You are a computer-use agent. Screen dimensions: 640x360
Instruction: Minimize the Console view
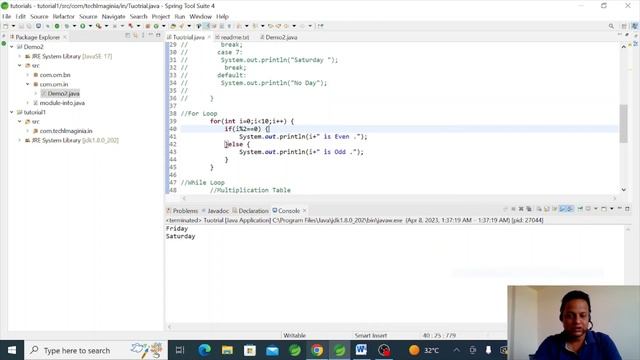620,209
